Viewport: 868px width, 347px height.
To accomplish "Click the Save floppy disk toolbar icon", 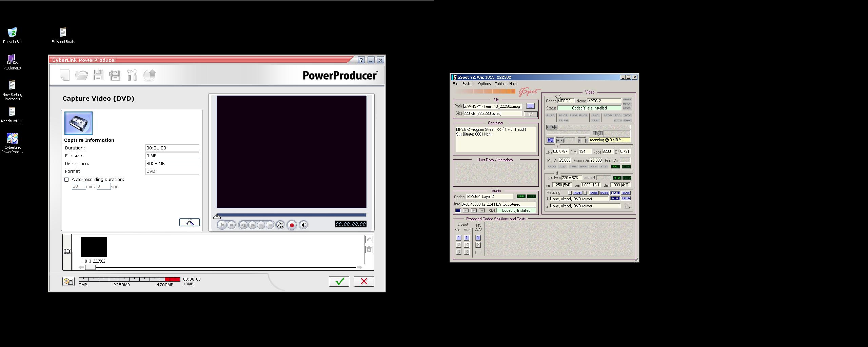I will pos(98,75).
